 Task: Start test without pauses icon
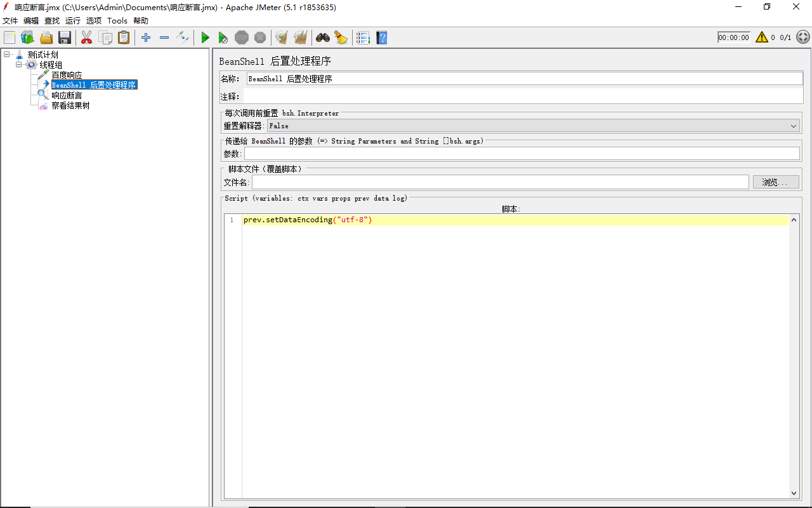[223, 38]
